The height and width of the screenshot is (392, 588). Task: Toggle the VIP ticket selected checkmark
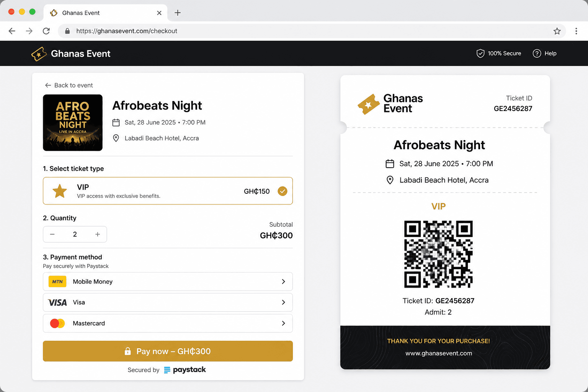(x=283, y=191)
